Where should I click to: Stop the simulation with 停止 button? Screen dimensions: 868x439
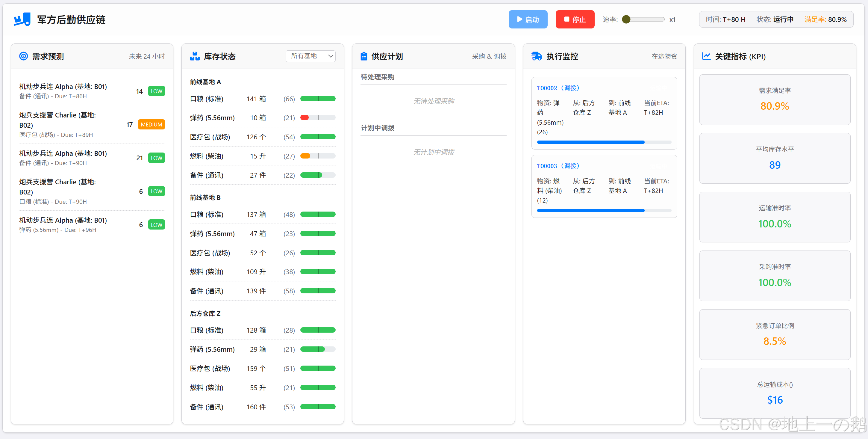pos(575,19)
